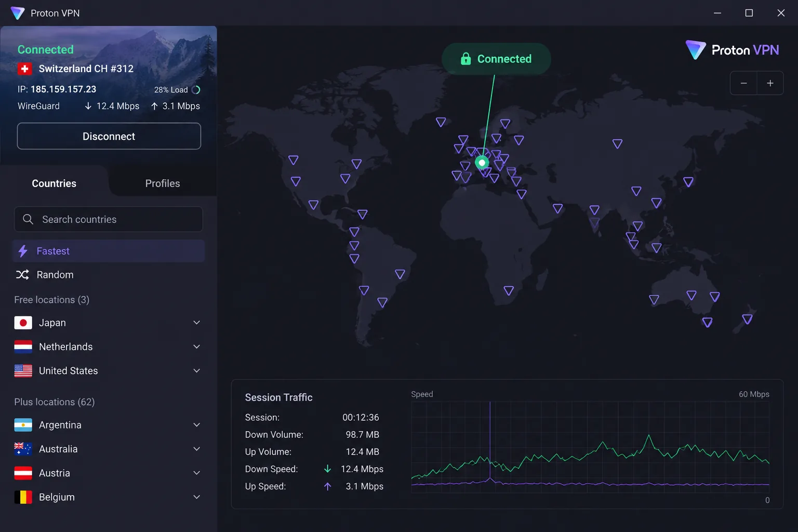Expand the Belgium server list
Screen dimensions: 798x532
point(197,497)
